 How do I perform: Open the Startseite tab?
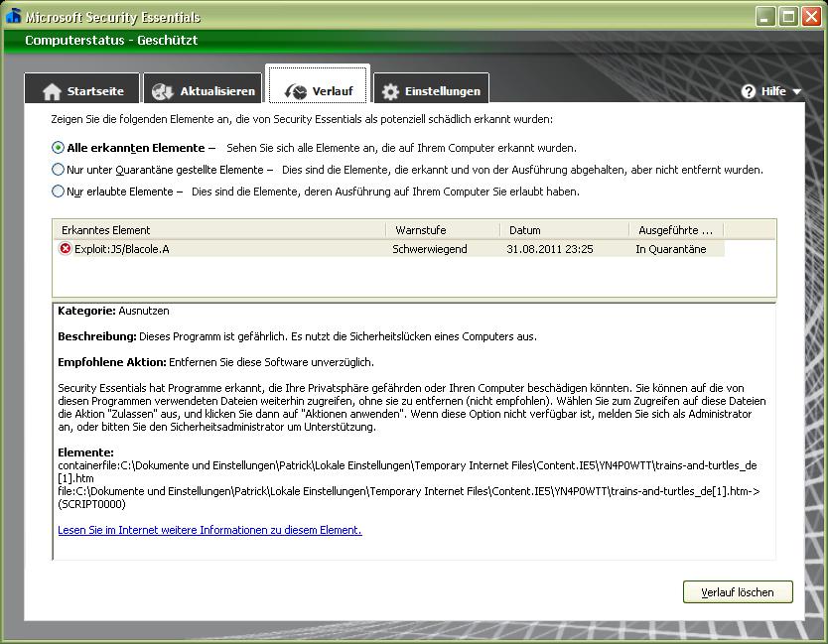click(82, 88)
